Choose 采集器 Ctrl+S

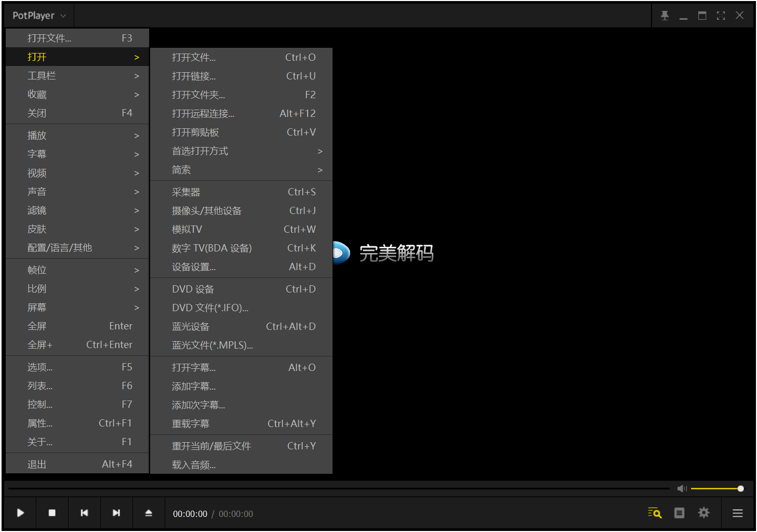[x=241, y=192]
